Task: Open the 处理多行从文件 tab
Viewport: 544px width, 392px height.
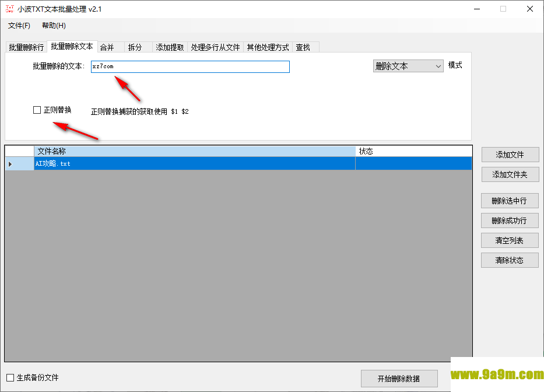Action: (x=216, y=47)
